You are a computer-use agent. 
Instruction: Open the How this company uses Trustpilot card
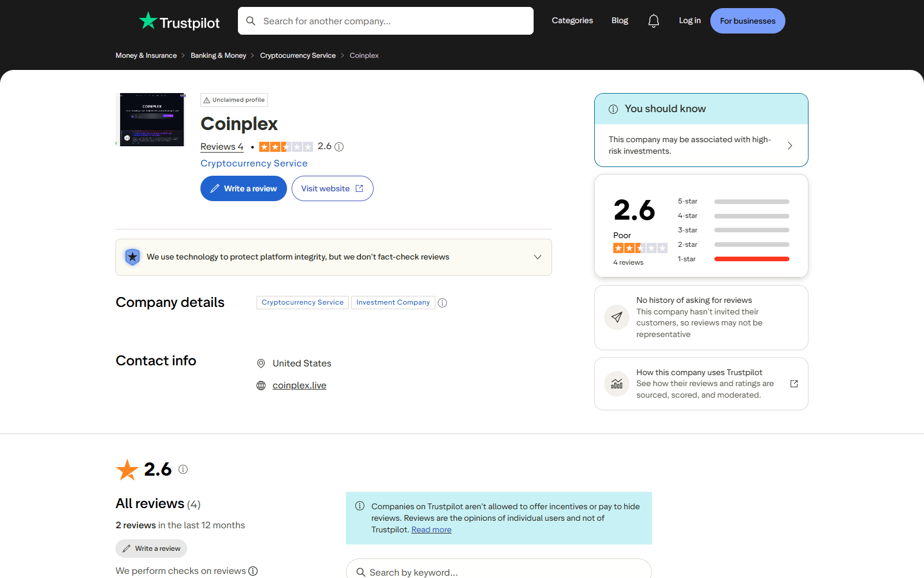click(701, 384)
